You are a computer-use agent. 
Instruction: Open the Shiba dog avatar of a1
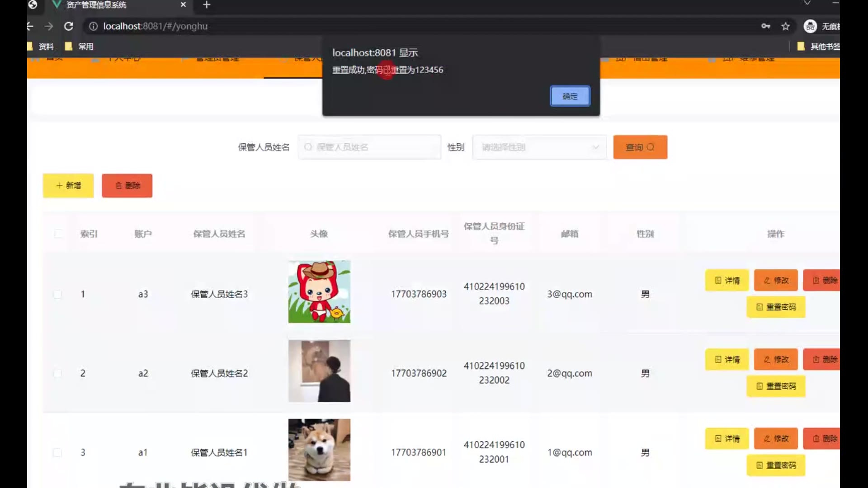click(319, 450)
